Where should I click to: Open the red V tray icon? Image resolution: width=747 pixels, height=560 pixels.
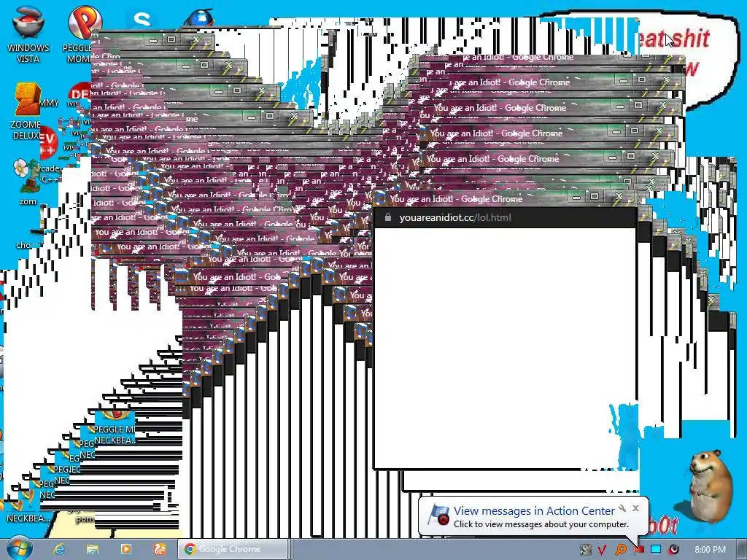[x=602, y=550]
